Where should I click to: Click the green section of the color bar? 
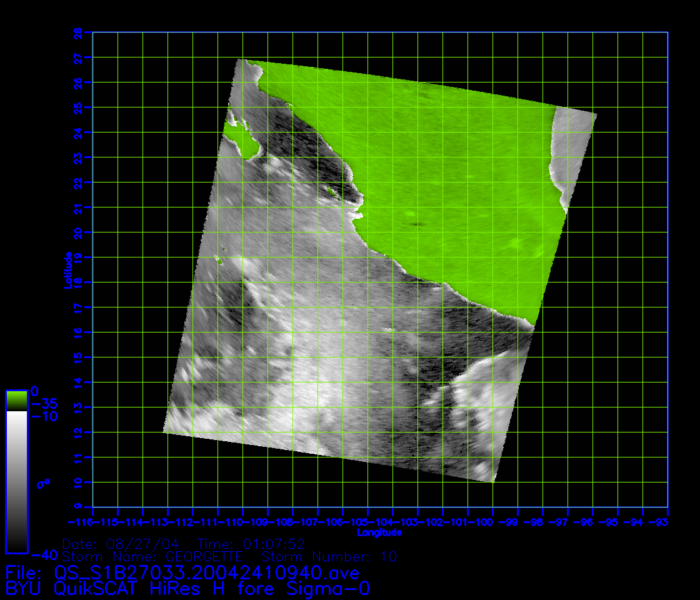tap(16, 400)
